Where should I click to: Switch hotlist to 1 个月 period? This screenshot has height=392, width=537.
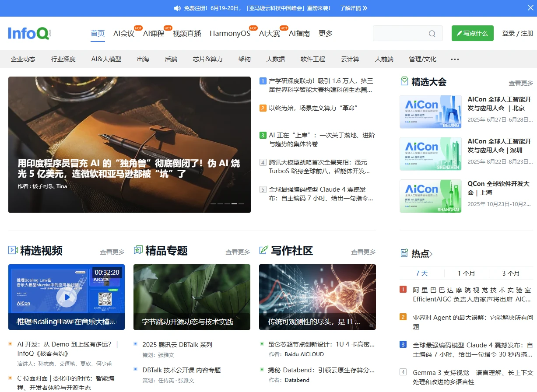pyautogui.click(x=466, y=273)
